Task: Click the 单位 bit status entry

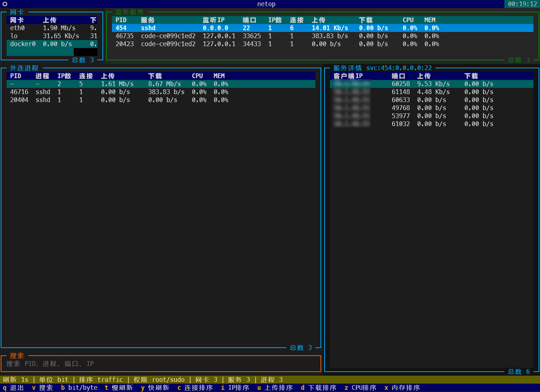Action: 53,380
